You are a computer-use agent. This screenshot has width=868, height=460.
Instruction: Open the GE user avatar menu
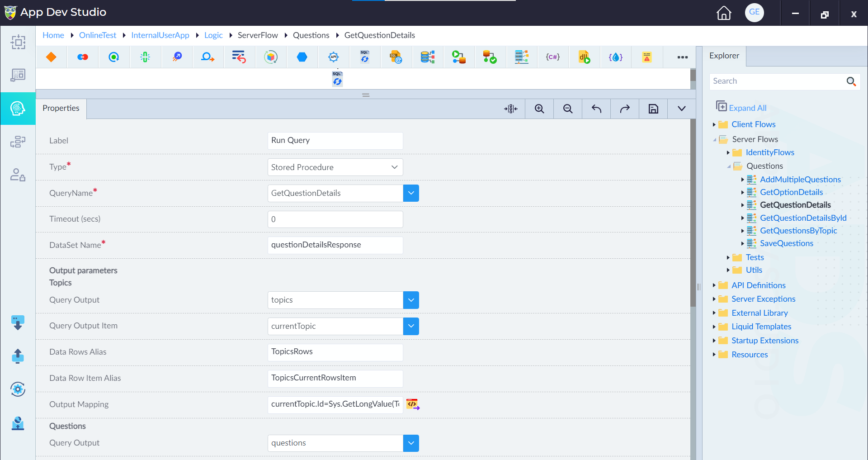755,12
